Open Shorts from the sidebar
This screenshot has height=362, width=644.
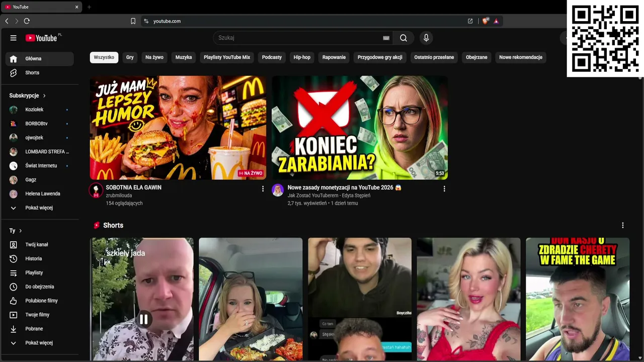tap(40, 73)
